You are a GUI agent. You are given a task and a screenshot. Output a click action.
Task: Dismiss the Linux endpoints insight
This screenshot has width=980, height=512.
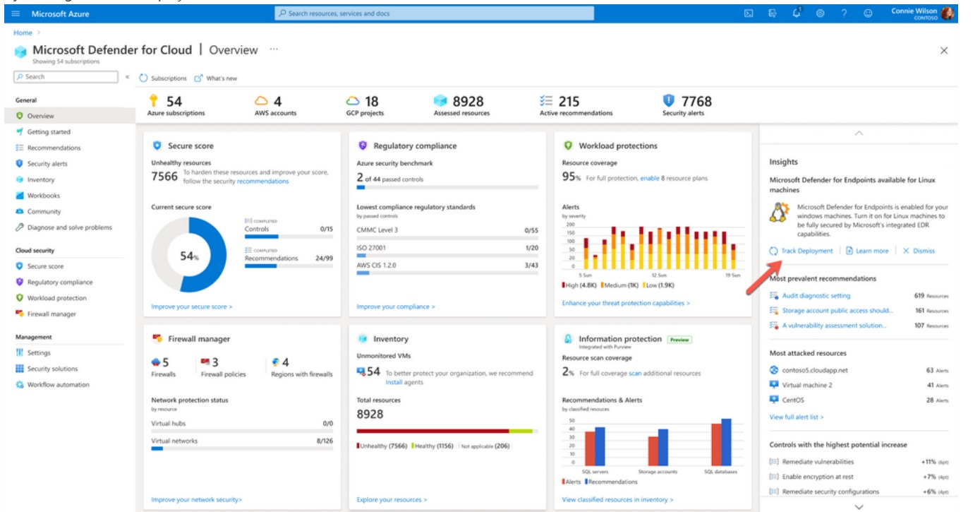tap(919, 251)
